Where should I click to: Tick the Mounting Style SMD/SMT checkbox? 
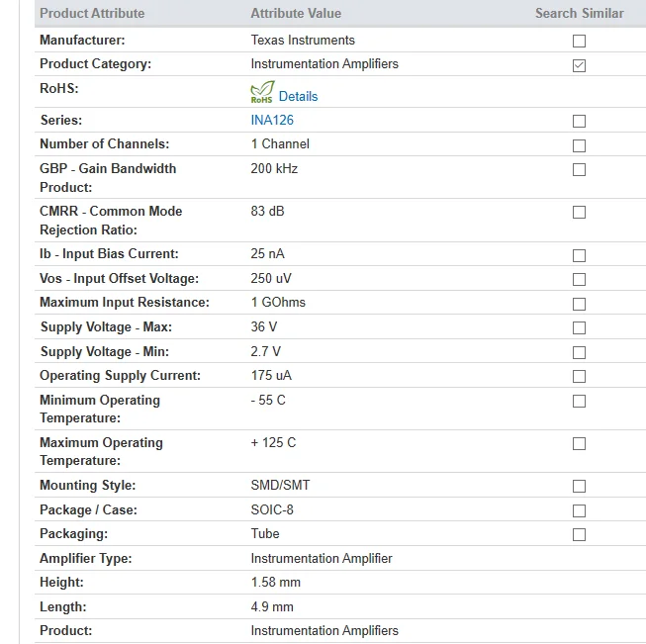(579, 486)
